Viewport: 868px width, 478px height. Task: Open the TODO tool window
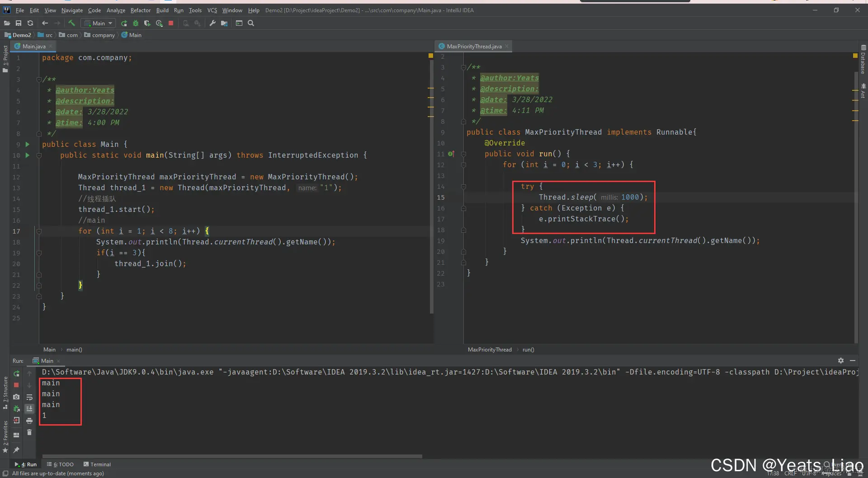point(60,464)
